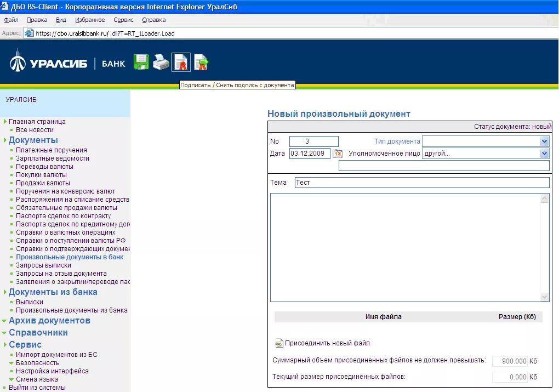Viewport: 559px width, 392px height.
Task: Open the Файл menu
Action: (11, 20)
